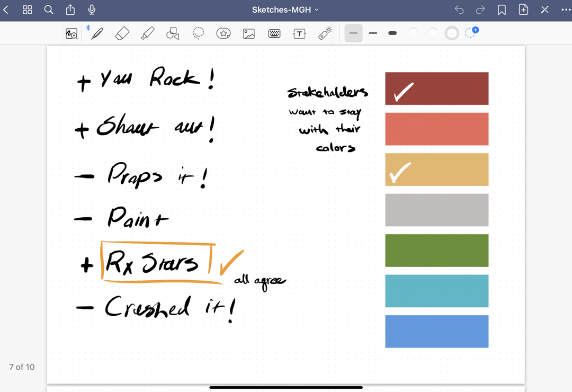
Task: Toggle the zoom window writing tool
Action: (71, 33)
